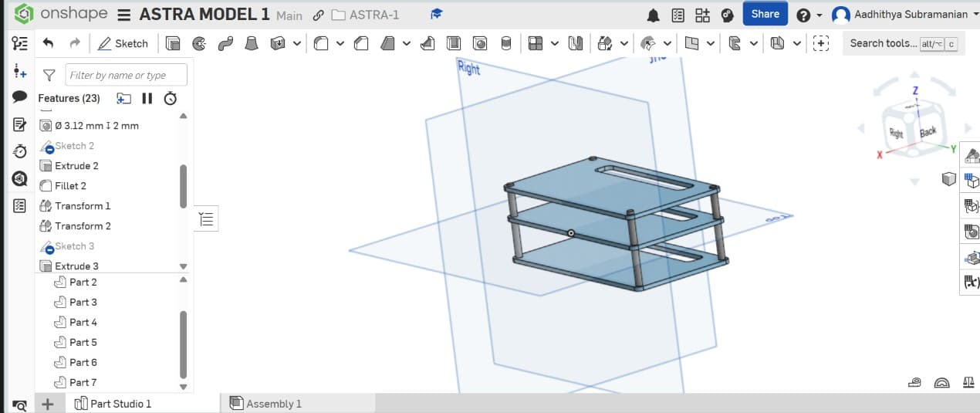Open dropdown beside Transform tool
The height and width of the screenshot is (413, 980).
[x=624, y=43]
